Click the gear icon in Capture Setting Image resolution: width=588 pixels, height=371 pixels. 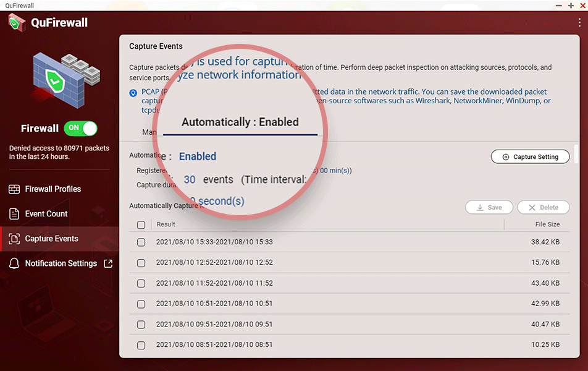point(506,157)
